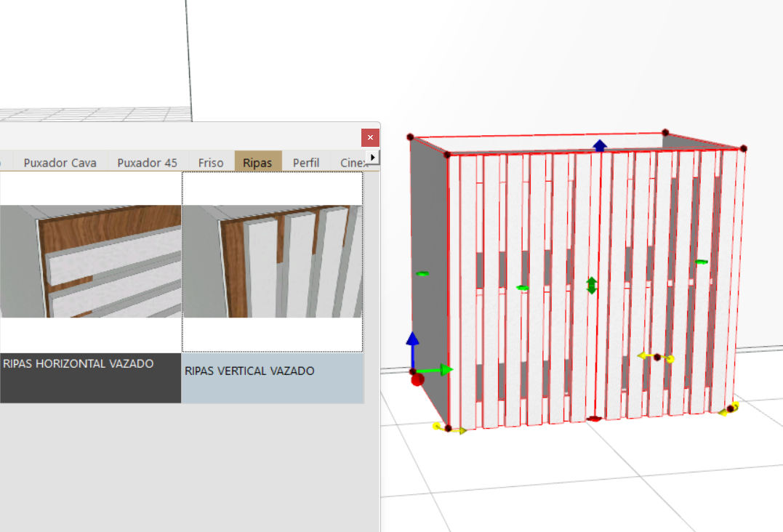The height and width of the screenshot is (532, 783).
Task: Close the slats library panel with red X
Action: tap(370, 137)
